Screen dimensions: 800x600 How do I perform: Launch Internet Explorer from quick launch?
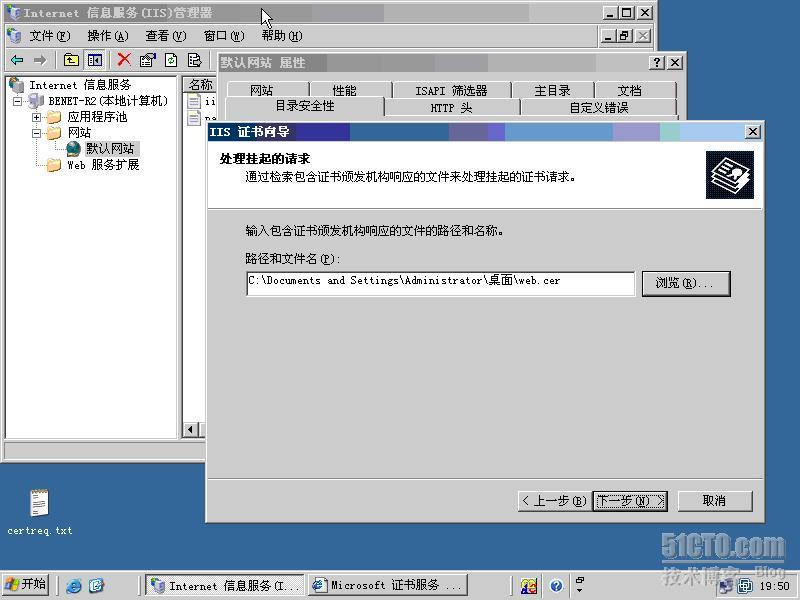pos(73,585)
